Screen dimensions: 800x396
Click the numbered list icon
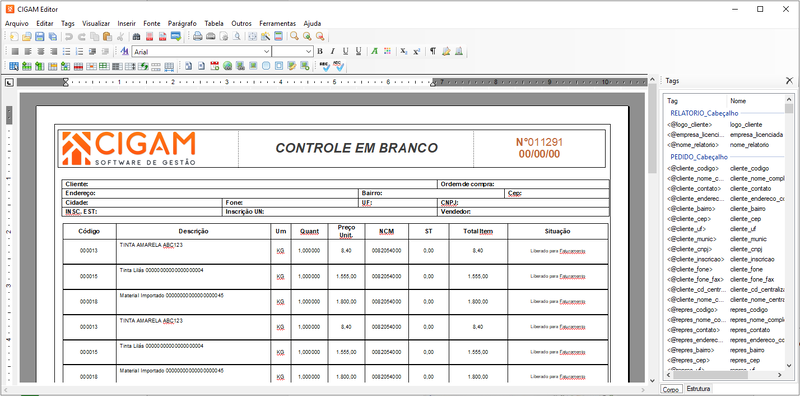[x=79, y=52]
